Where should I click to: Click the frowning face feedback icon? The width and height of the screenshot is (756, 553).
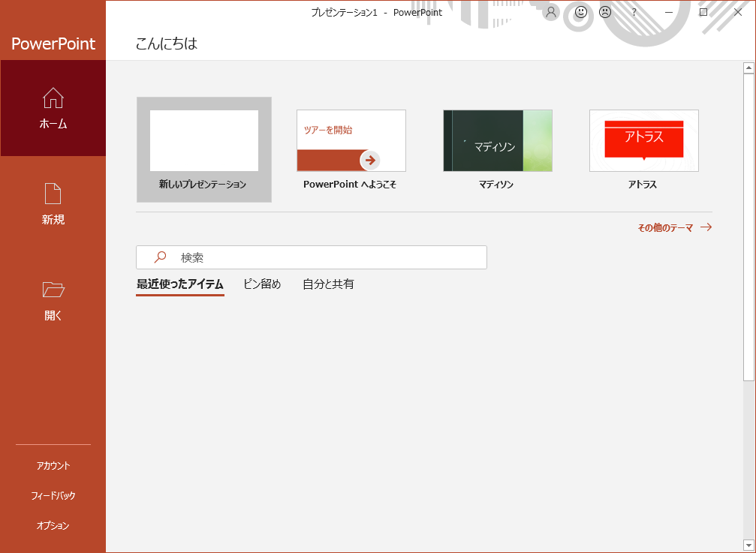click(605, 13)
